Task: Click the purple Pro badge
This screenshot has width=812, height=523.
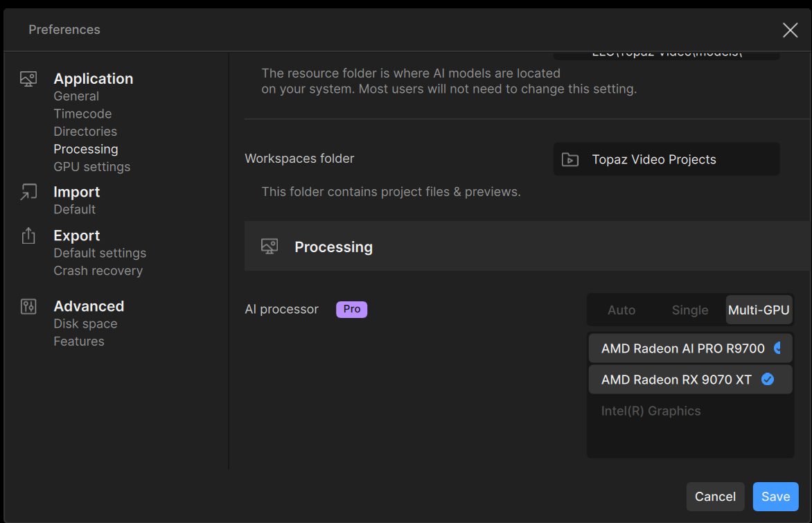Action: click(352, 309)
